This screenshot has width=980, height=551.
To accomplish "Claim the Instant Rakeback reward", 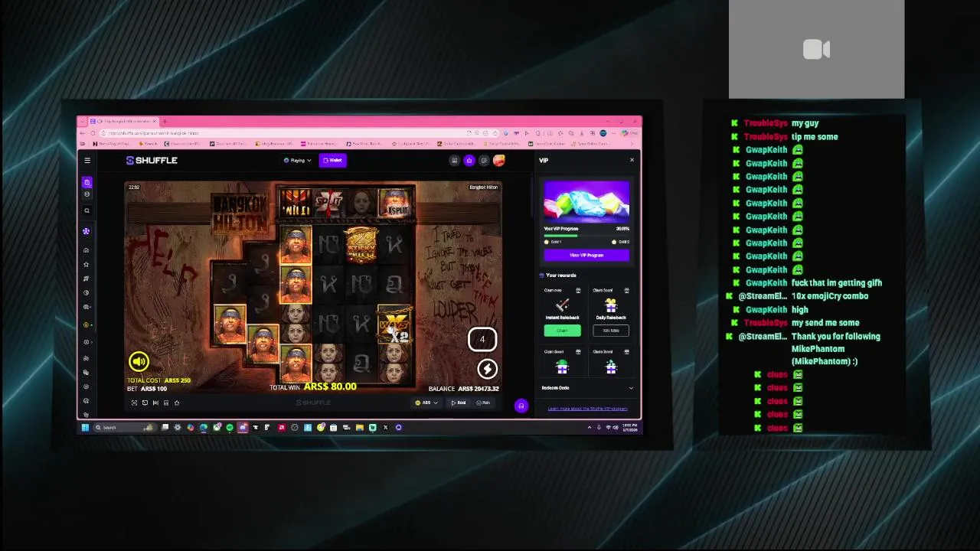I will (x=562, y=331).
